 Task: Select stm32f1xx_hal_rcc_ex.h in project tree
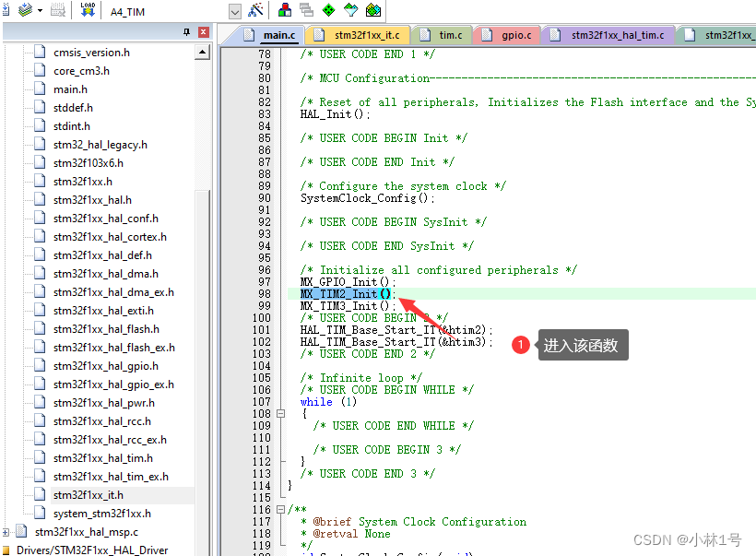point(110,440)
